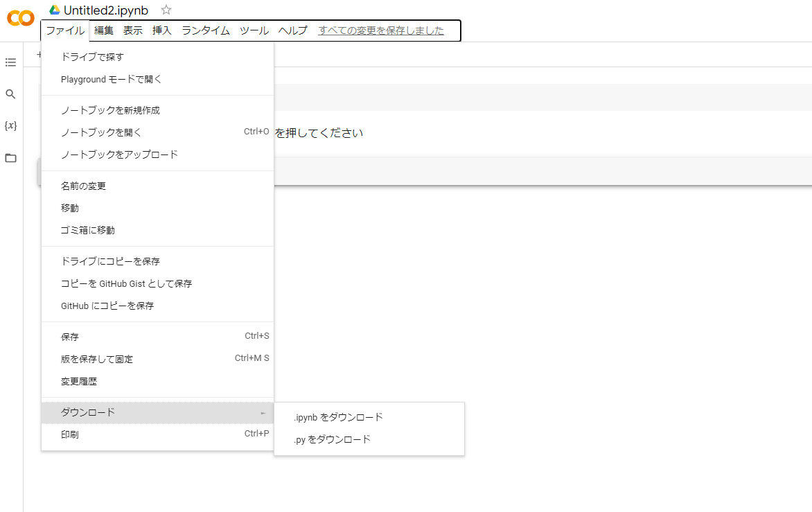This screenshot has width=812, height=512.
Task: Open the ランタイム menu
Action: pyautogui.click(x=205, y=30)
